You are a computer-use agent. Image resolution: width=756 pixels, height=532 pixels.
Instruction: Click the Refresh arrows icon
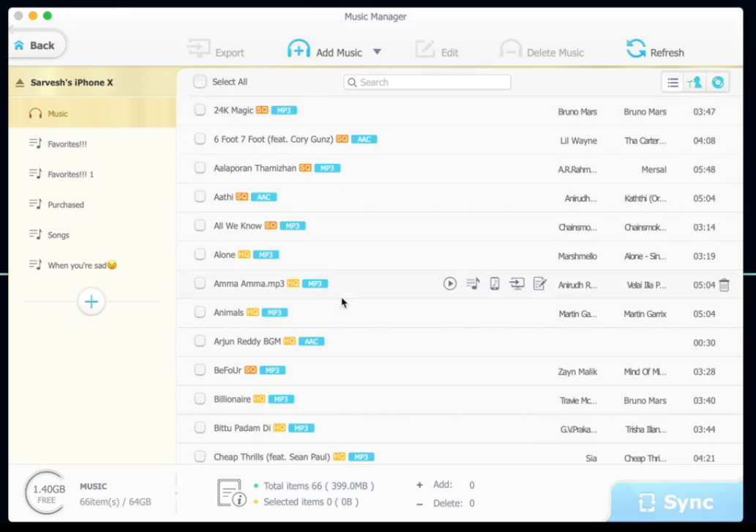pos(636,49)
